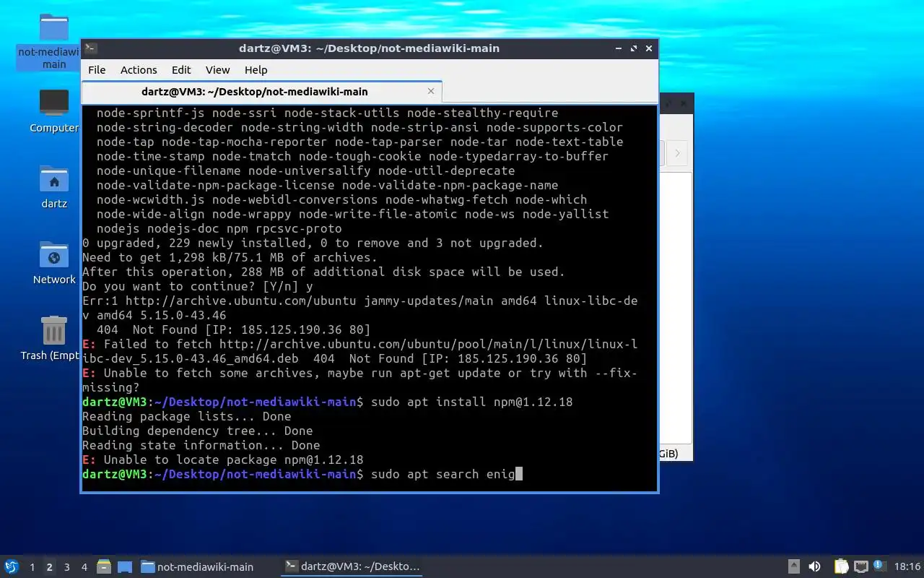
Task: Switch to workspace 4
Action: point(84,567)
